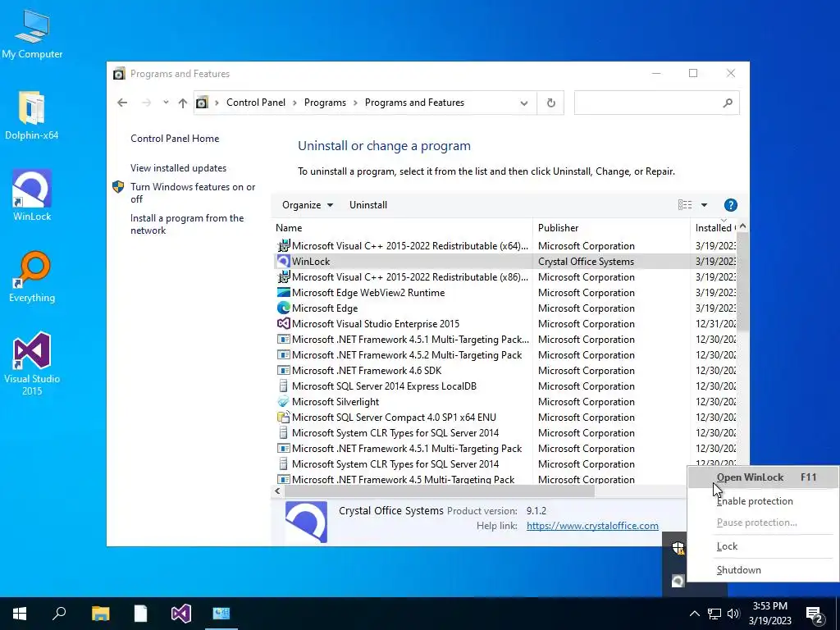840x630 pixels.
Task: Select Microsoft Edge WebView2 Runtime row
Action: 505,293
